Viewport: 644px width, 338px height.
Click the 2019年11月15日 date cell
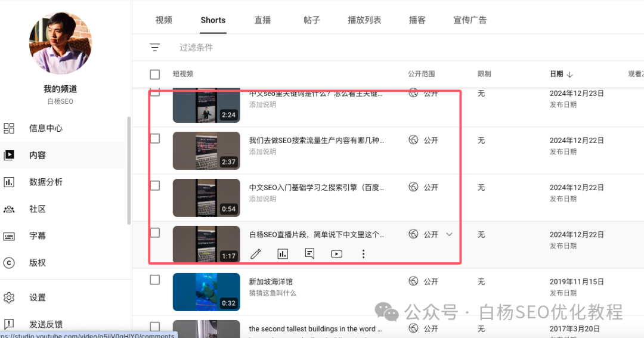[577, 282]
